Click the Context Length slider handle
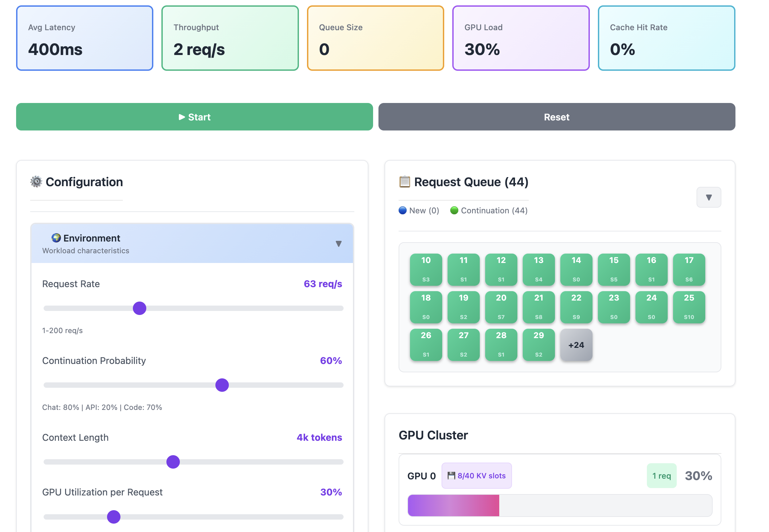This screenshot has height=532, width=769. tap(173, 462)
